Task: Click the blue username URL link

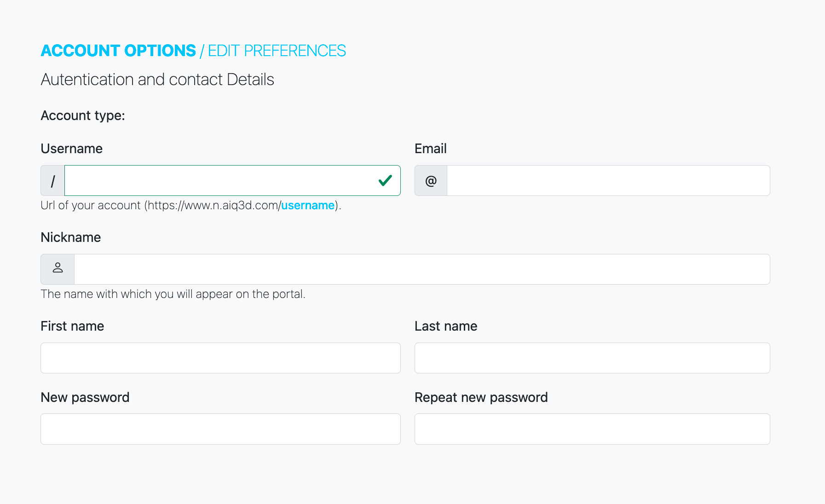Action: 308,205
